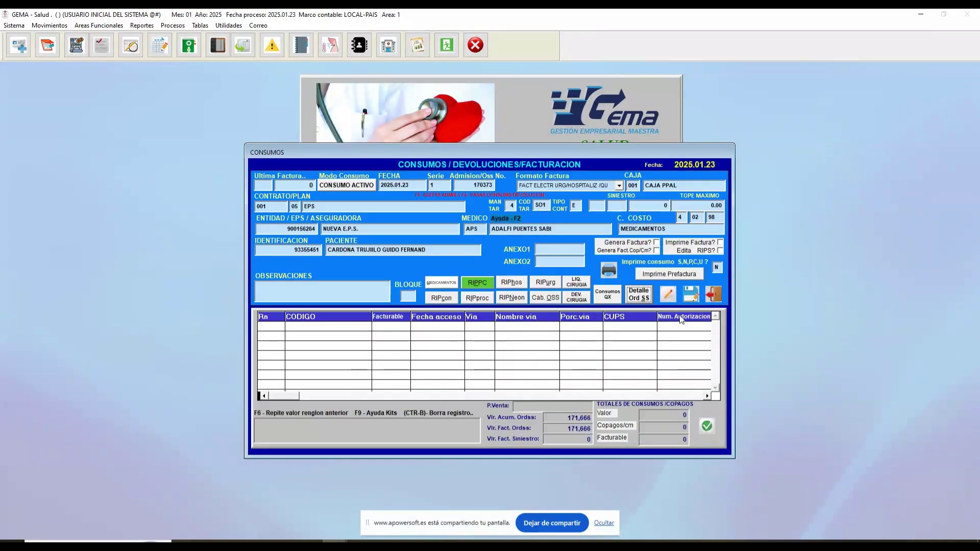Image resolution: width=980 pixels, height=551 pixels.
Task: Click the LIQ. CIRUGIA button
Action: 576,282
